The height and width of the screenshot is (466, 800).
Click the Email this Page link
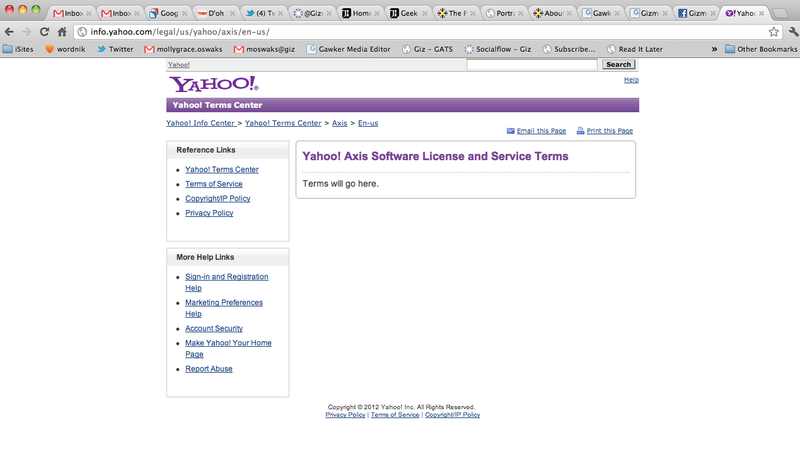click(x=541, y=131)
